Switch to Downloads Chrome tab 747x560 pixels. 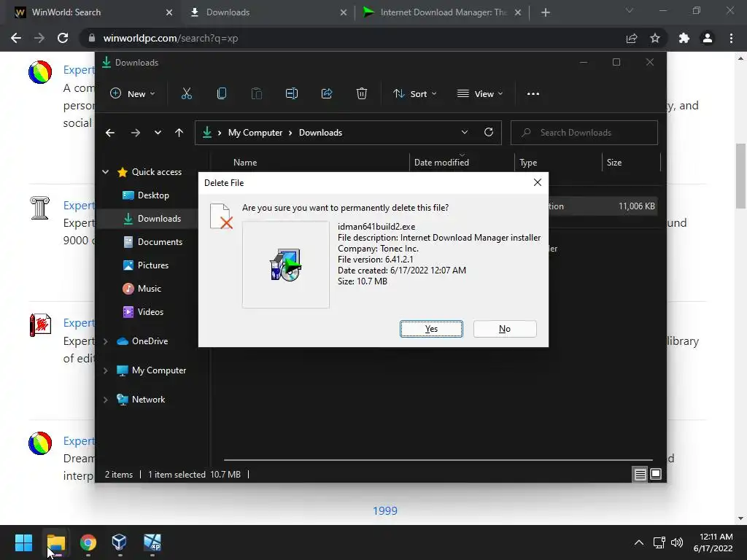coord(267,12)
